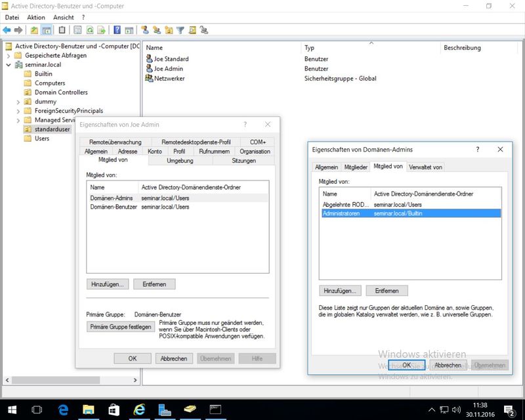Click the Create new user icon
This screenshot has height=420, width=525.
click(x=145, y=30)
